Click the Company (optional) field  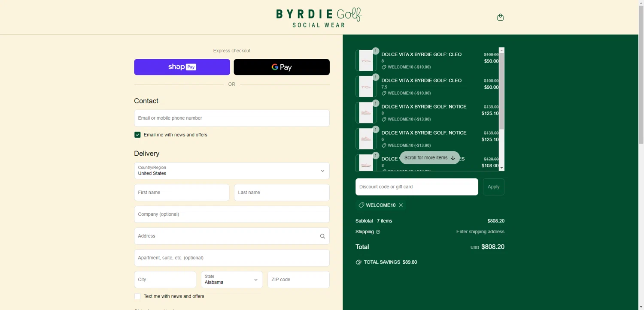232,214
